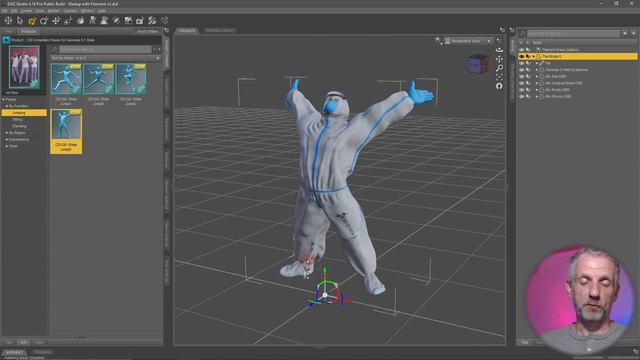Click the viewport reset view icon

click(499, 86)
